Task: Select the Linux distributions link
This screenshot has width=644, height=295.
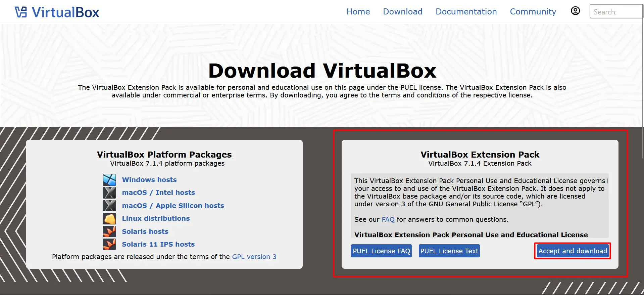Action: tap(156, 218)
